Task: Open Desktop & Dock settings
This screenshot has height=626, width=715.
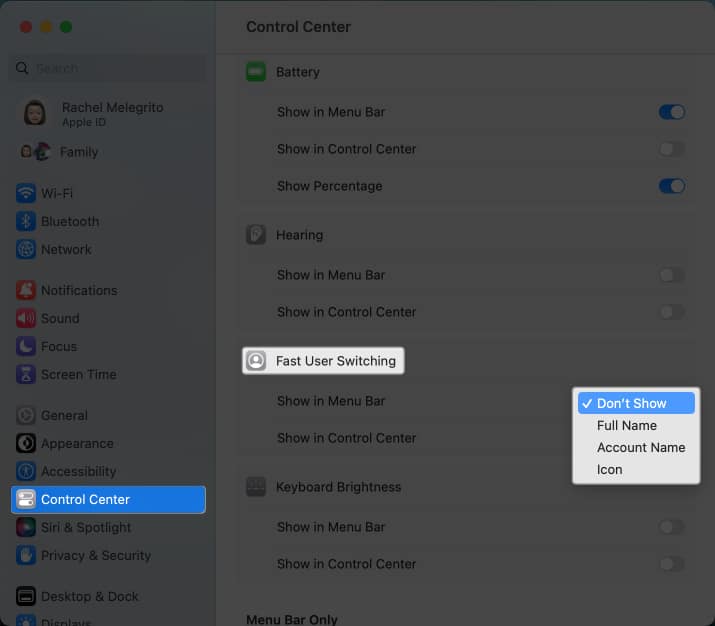Action: pos(108,596)
